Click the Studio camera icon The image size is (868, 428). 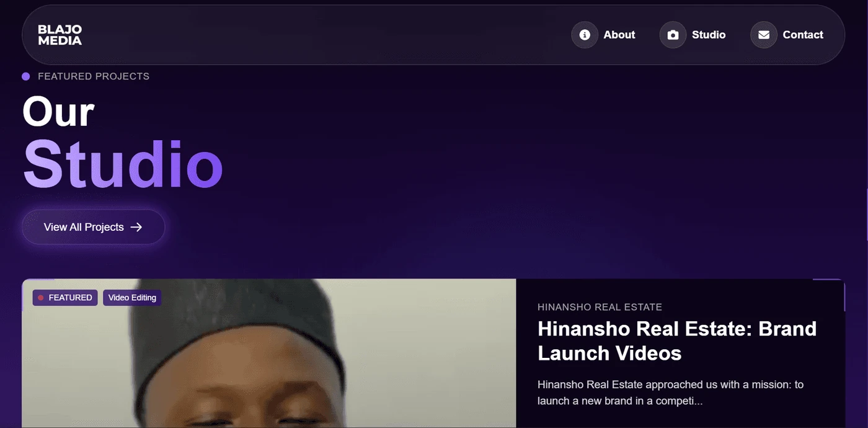pyautogui.click(x=673, y=35)
